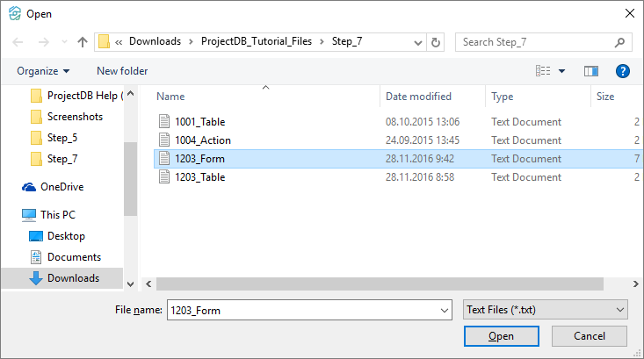Viewport: 644px width, 359px height.
Task: Click the 1001_Table file icon
Action: tap(163, 121)
